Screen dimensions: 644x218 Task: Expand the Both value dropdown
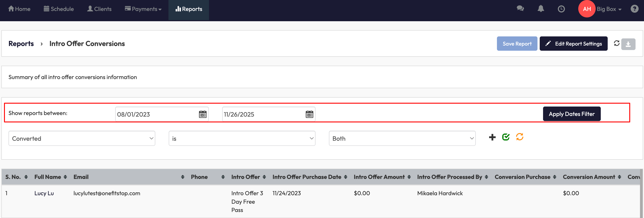click(x=402, y=138)
